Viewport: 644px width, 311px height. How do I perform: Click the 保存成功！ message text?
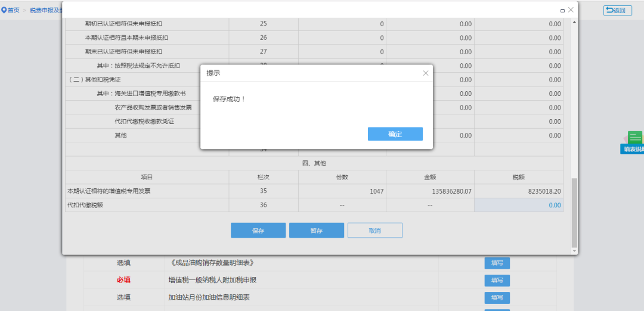coord(229,99)
